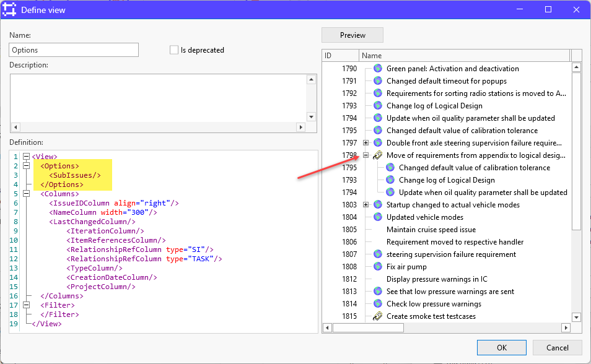Click NameColumn width="300" line

coord(103,212)
